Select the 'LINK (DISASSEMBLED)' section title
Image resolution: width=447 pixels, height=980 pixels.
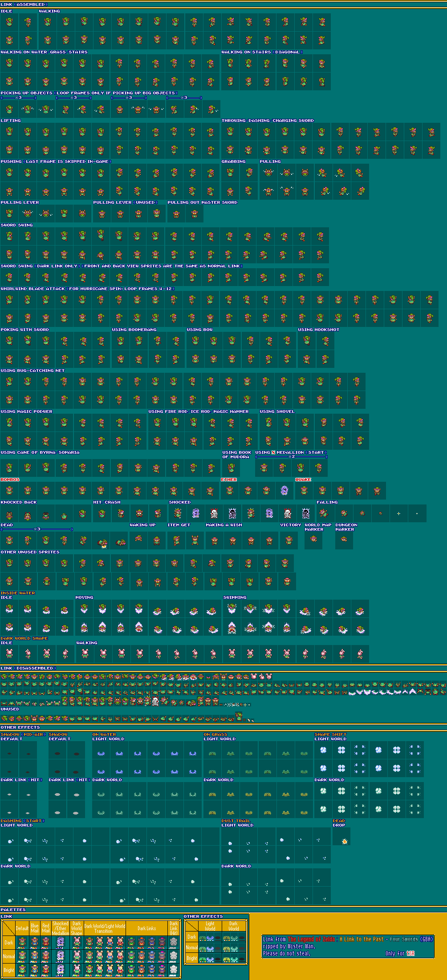[x=28, y=668]
